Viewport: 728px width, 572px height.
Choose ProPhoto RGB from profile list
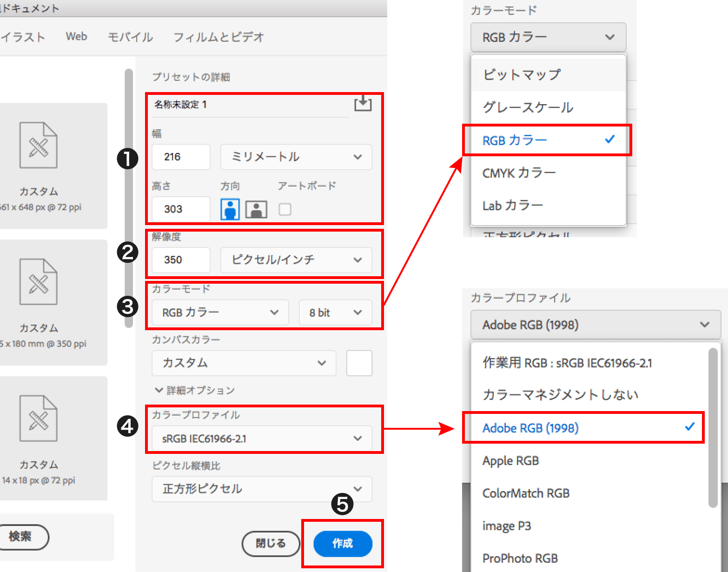pos(520,558)
